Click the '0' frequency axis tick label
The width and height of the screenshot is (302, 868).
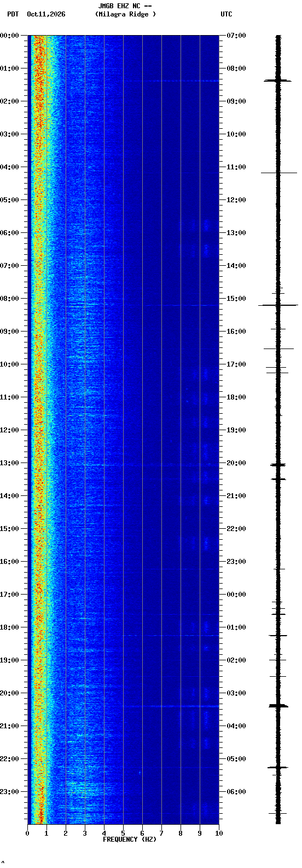click(27, 833)
